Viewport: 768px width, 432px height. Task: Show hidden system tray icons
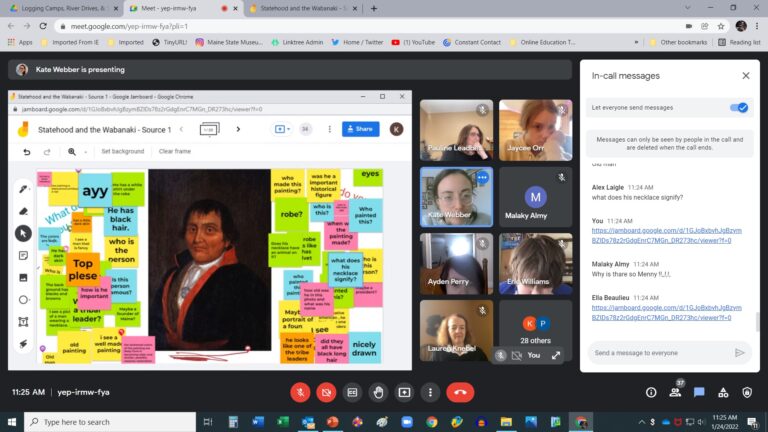[x=641, y=422]
